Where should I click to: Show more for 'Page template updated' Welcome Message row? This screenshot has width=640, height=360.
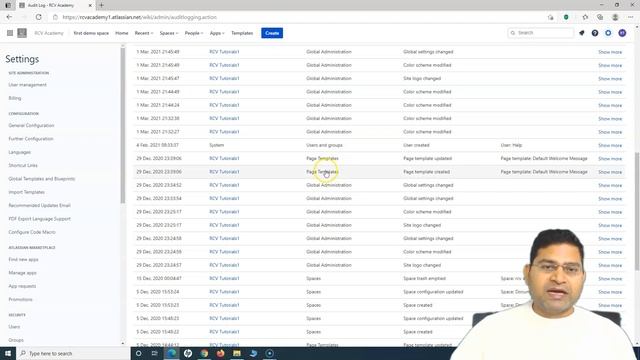click(610, 159)
